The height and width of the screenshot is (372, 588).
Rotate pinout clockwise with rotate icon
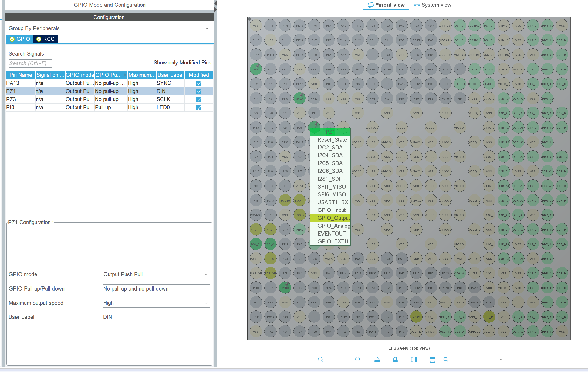click(x=377, y=359)
